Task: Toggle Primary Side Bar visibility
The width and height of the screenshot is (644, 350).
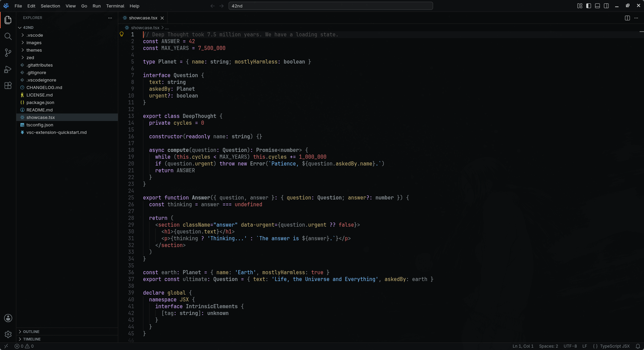Action: [x=589, y=6]
